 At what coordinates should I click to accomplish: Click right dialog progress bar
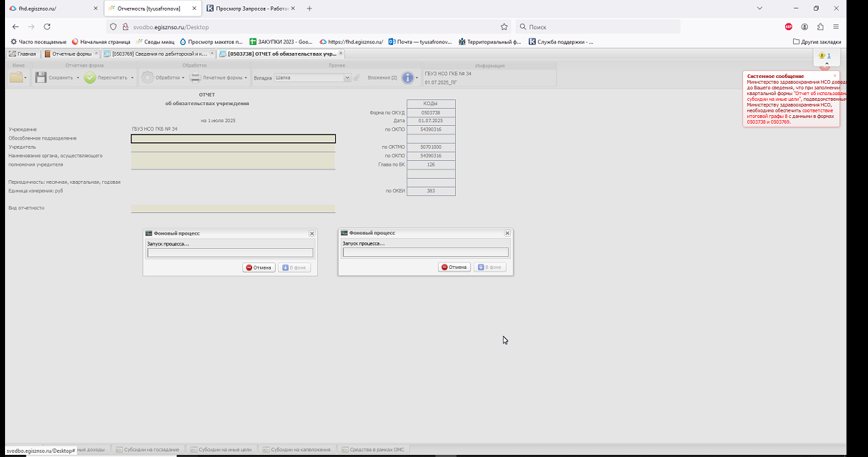click(x=426, y=252)
